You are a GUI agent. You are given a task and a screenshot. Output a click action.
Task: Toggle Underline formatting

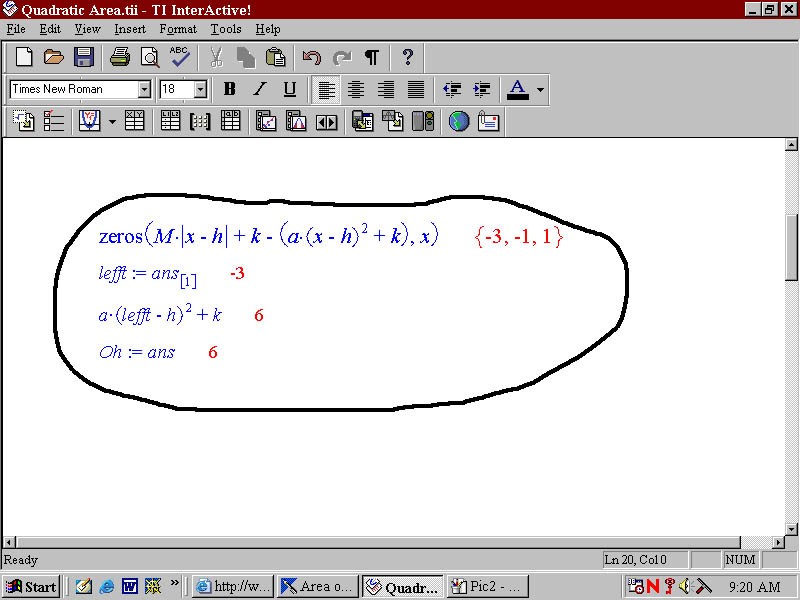click(x=289, y=89)
